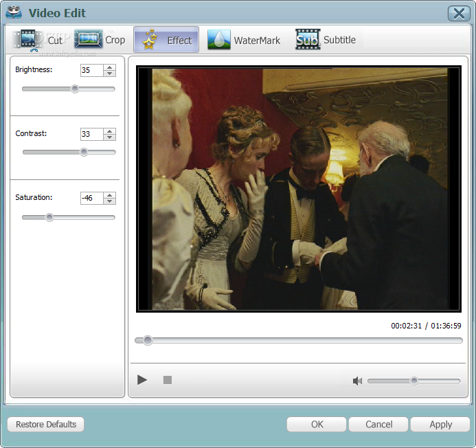Image resolution: width=476 pixels, height=448 pixels.
Task: Switch to the Crop tab
Action: [x=100, y=40]
